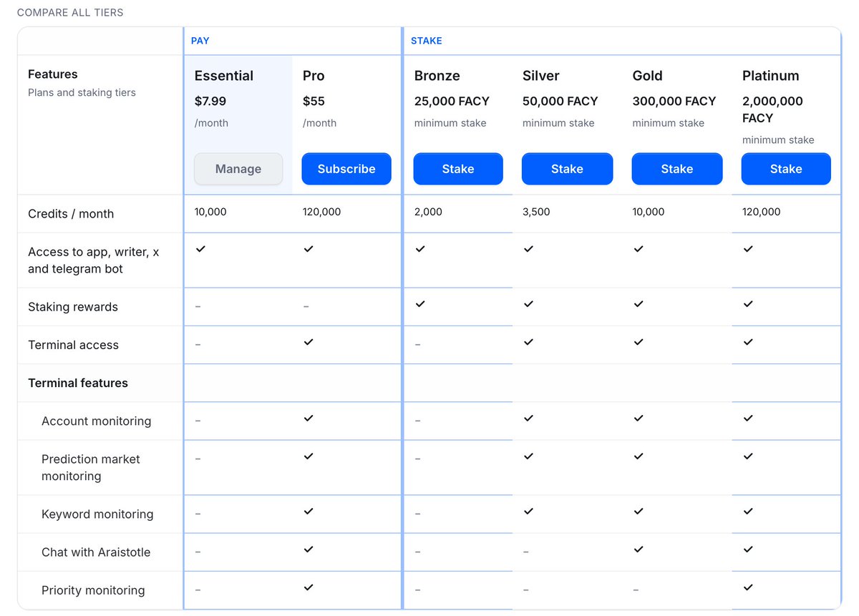Click Stake button for Bronze tier

click(x=458, y=169)
